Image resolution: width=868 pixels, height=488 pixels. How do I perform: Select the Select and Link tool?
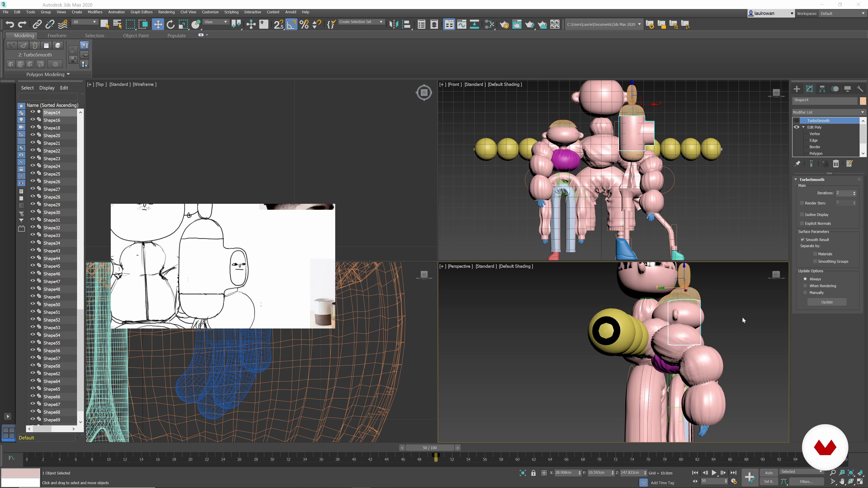[37, 24]
